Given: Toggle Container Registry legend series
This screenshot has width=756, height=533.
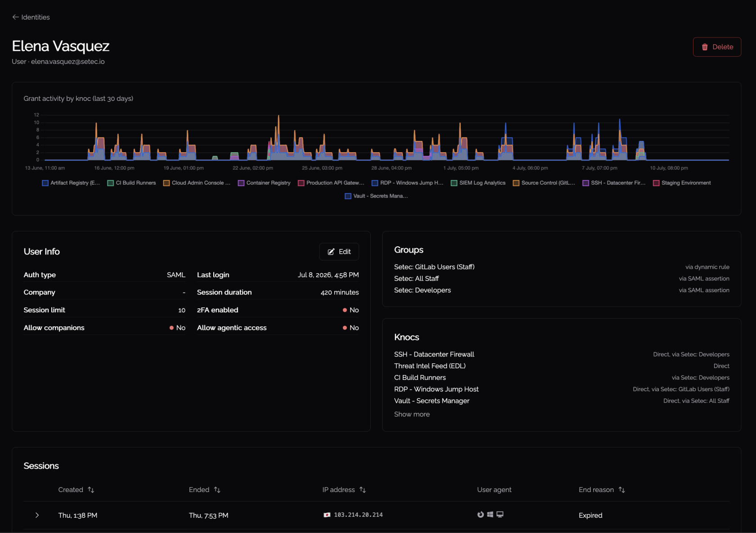Looking at the screenshot, I should pos(264,183).
